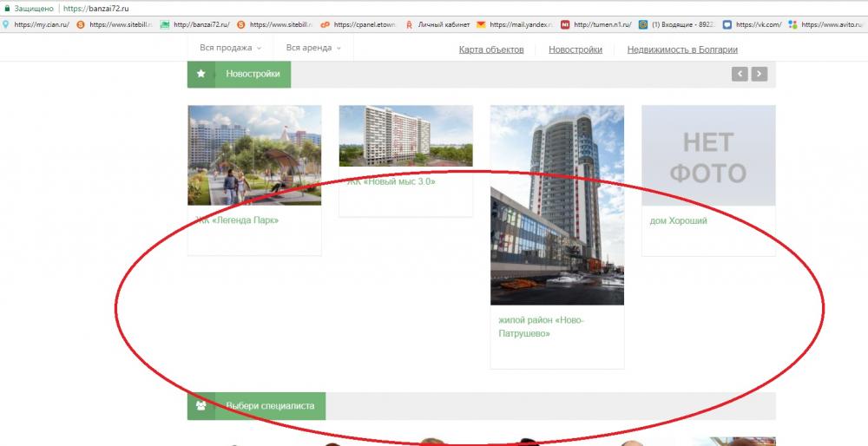Open the vk.com bookmark
Screen dimensions: 868x446
click(759, 24)
